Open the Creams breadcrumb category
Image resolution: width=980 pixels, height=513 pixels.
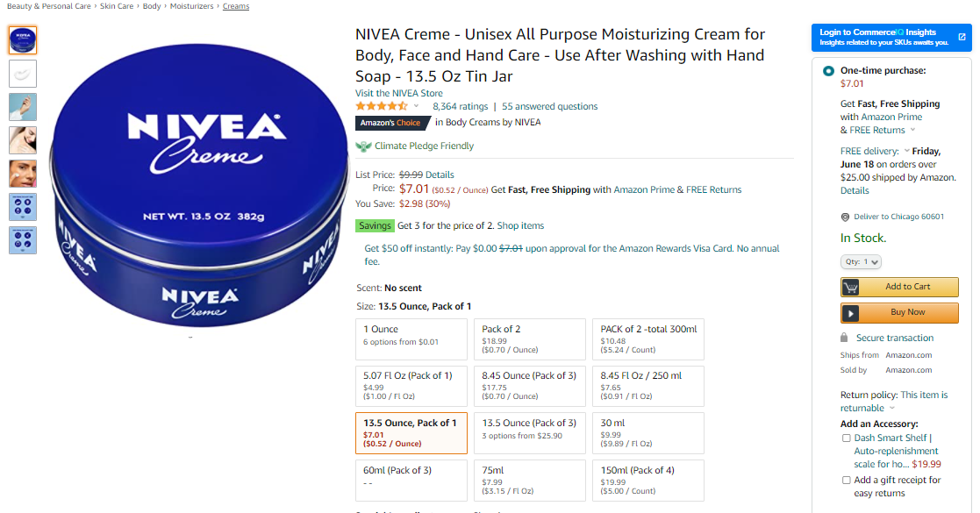coord(236,6)
